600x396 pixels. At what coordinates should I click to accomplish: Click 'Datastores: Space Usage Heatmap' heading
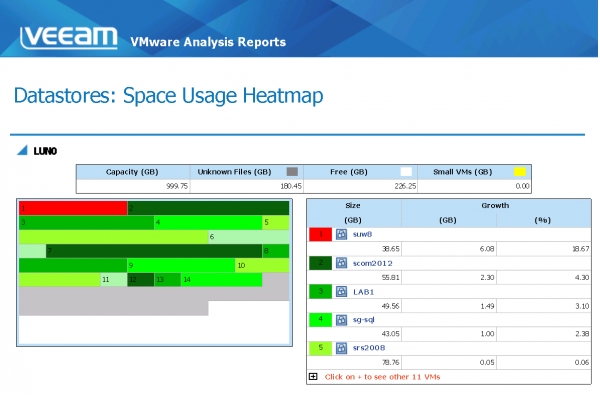(x=169, y=96)
